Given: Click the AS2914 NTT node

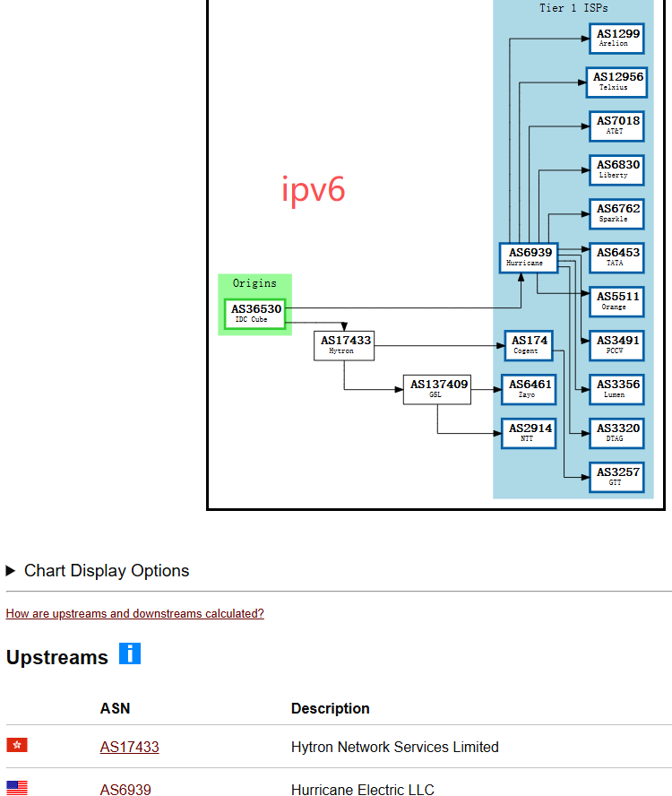Looking at the screenshot, I should pyautogui.click(x=529, y=434).
